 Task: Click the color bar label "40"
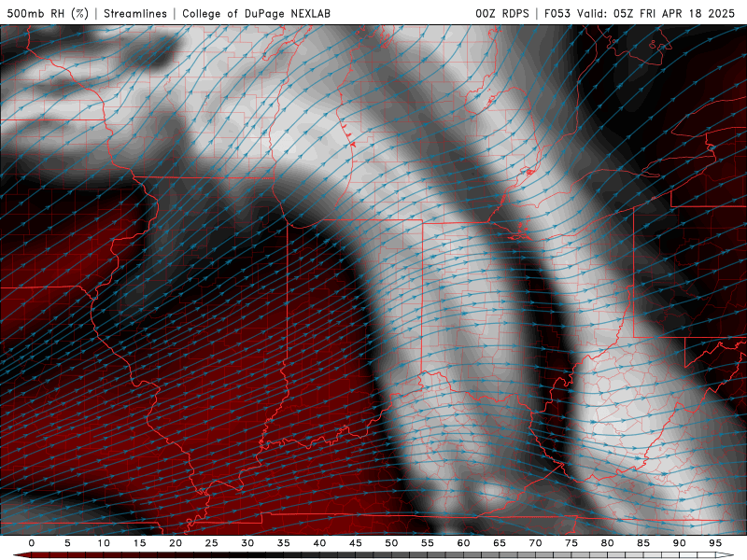[x=319, y=543]
